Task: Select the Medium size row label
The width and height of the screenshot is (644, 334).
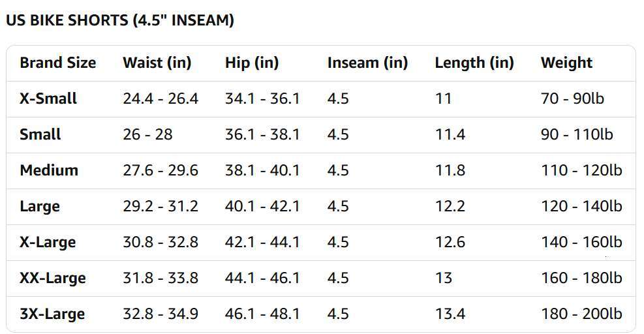Action: (x=49, y=171)
